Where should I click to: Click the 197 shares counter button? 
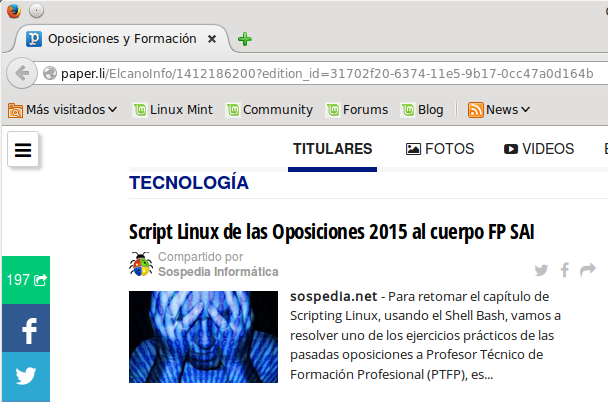26,280
